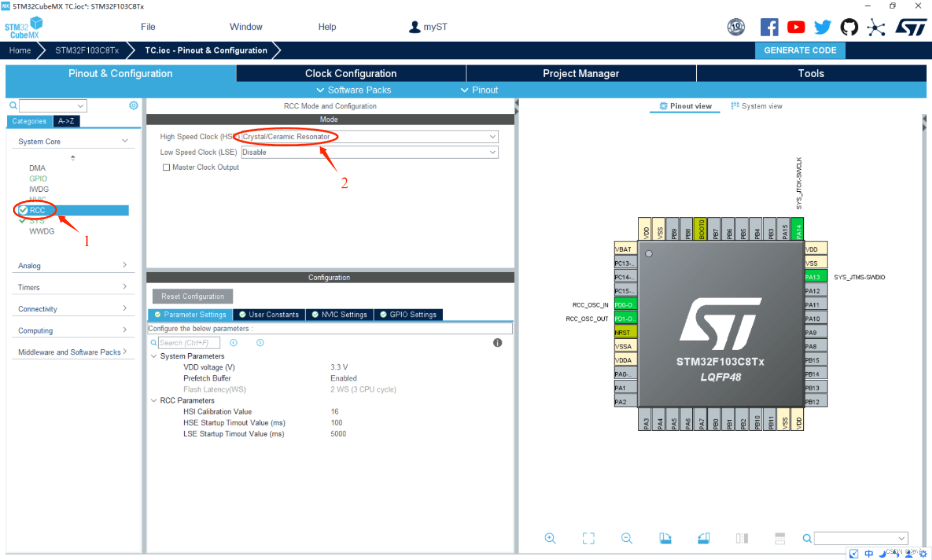
Task: Zoom in on pinout view
Action: tap(550, 538)
